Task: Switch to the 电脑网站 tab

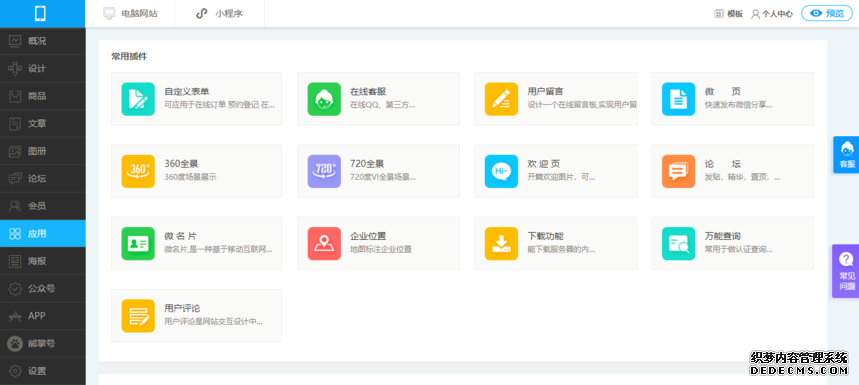Action: [130, 14]
